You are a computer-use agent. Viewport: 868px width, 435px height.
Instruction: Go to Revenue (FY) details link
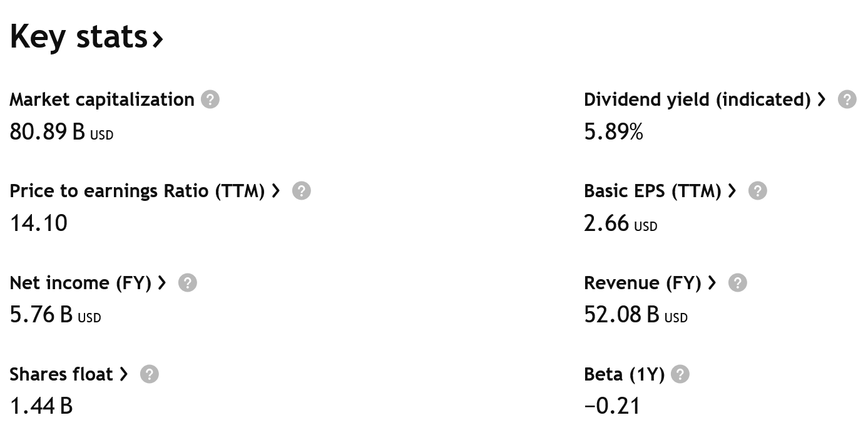(649, 283)
